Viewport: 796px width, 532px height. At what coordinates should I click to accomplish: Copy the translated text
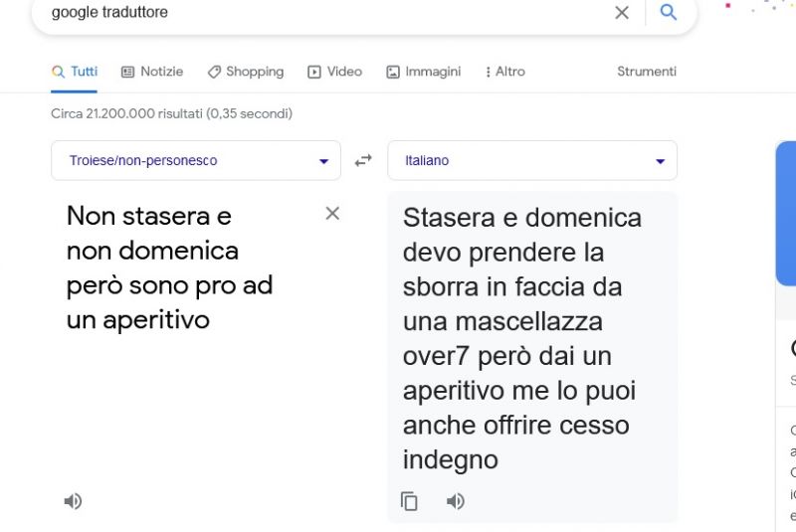click(409, 501)
